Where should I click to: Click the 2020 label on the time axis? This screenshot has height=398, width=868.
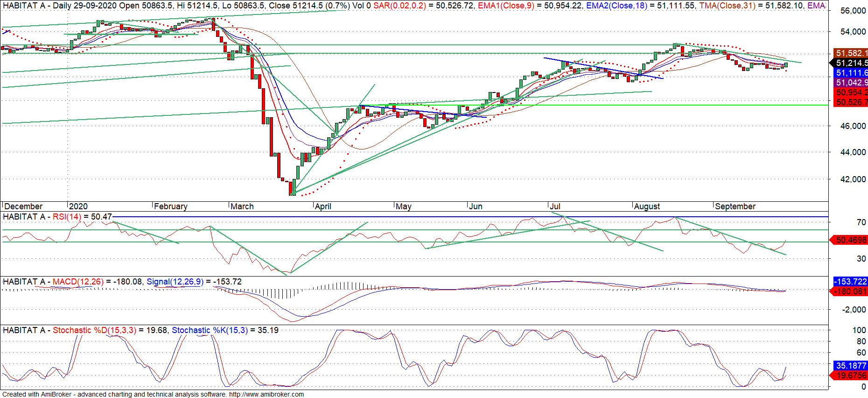[78, 206]
